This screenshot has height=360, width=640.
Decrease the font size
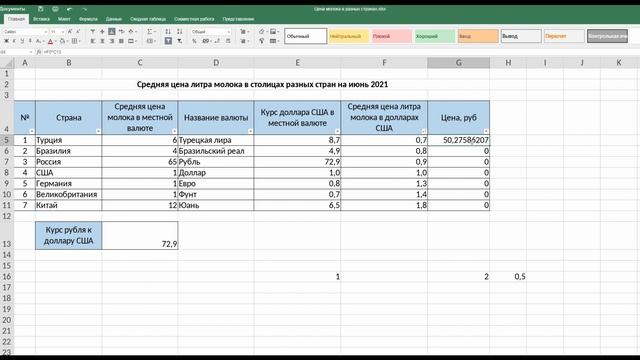coord(78,31)
